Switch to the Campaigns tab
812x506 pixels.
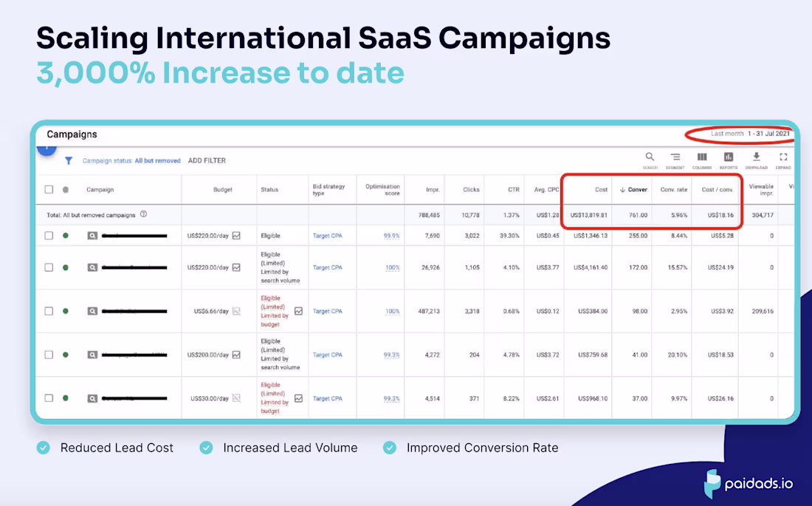71,134
